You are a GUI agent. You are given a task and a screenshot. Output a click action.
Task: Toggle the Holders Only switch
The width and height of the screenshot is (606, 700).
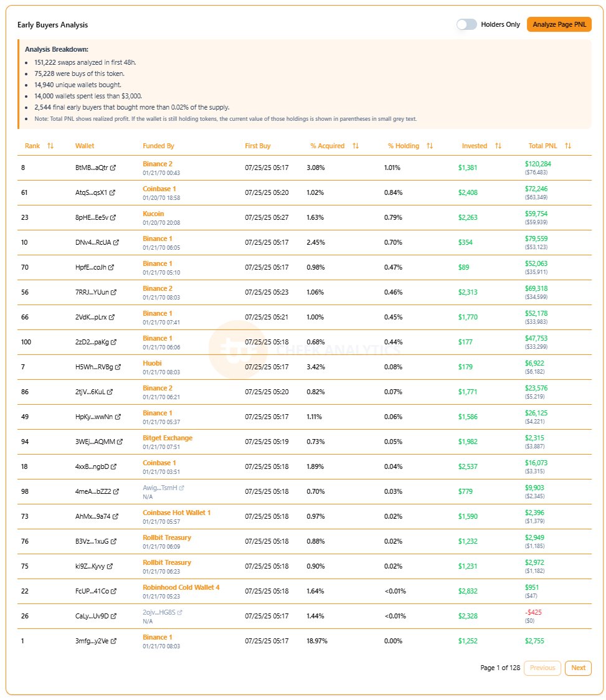click(x=466, y=24)
